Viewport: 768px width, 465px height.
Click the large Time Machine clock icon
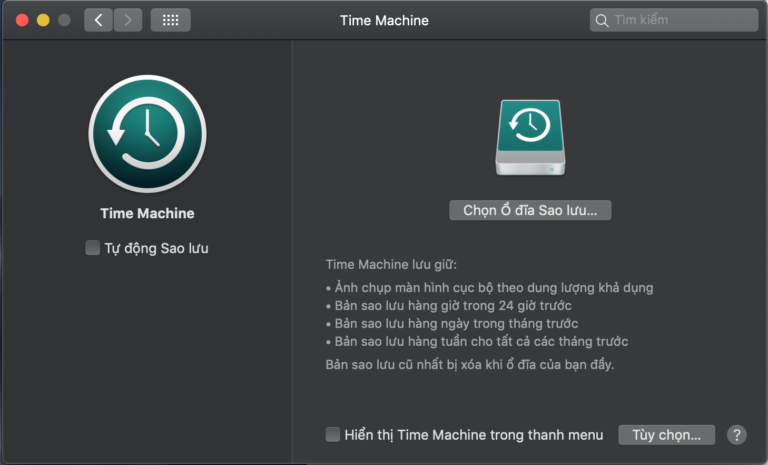tap(147, 134)
